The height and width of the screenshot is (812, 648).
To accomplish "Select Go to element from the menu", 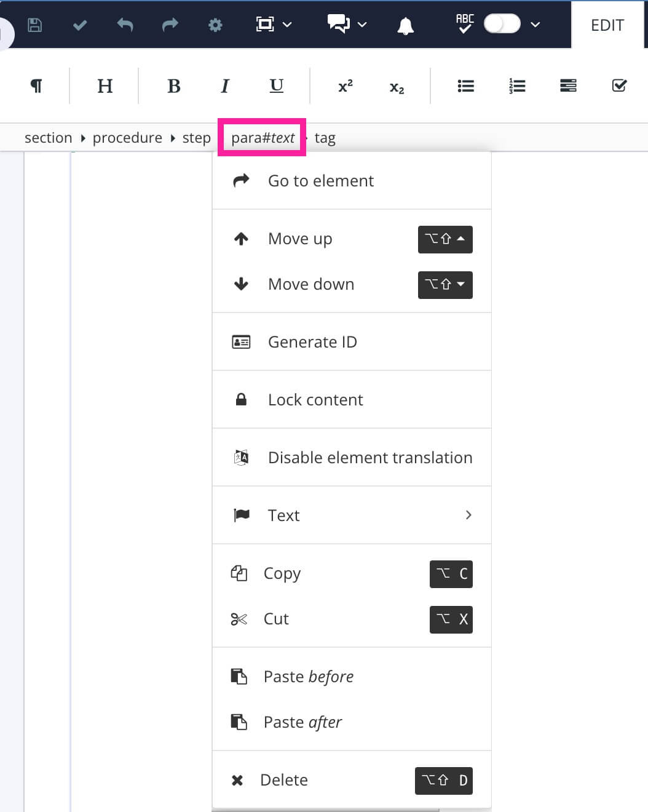I will click(320, 180).
